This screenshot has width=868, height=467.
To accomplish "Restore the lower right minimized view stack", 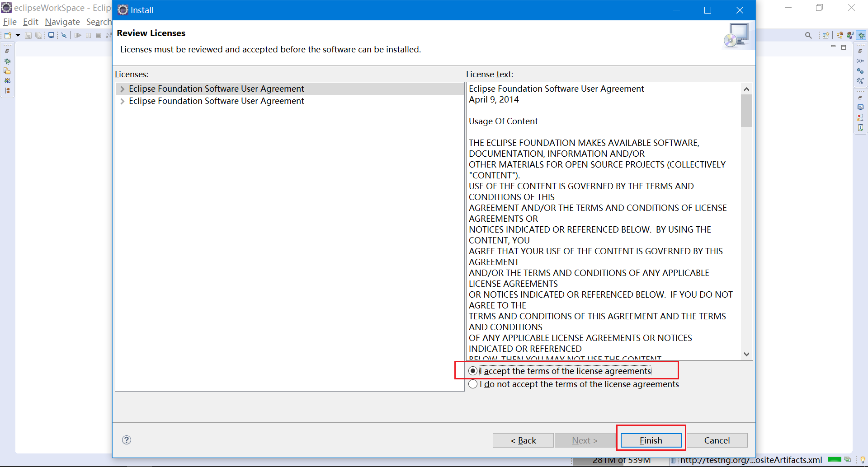I will point(860,98).
